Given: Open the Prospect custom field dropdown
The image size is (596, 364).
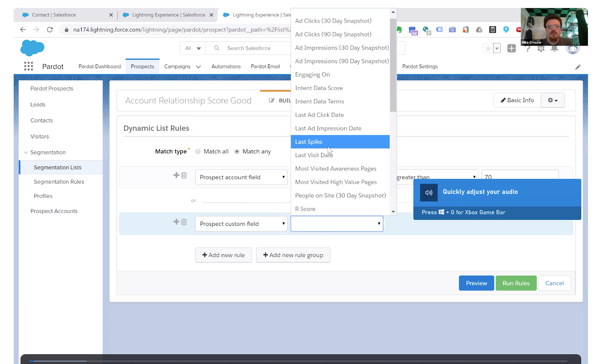Looking at the screenshot, I should (x=241, y=224).
